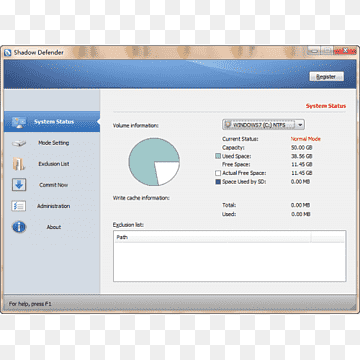Click the Mode Setting drive icon

(19, 143)
